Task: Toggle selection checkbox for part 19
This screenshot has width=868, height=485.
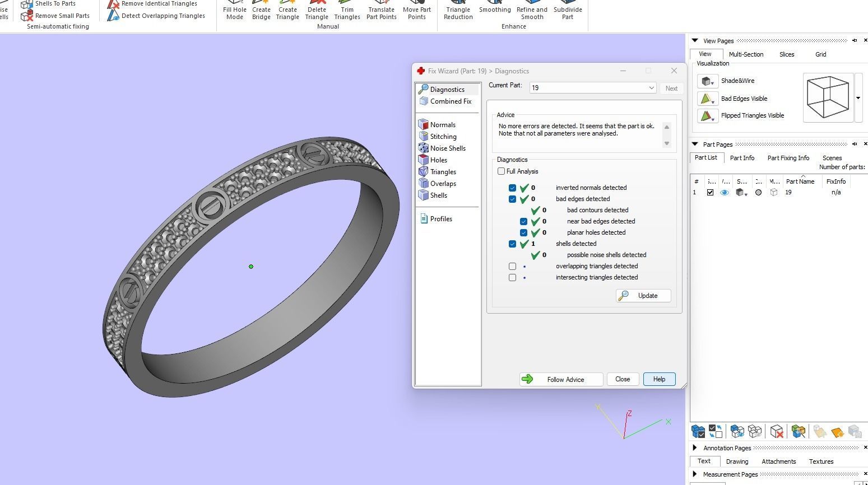Action: pyautogui.click(x=710, y=193)
